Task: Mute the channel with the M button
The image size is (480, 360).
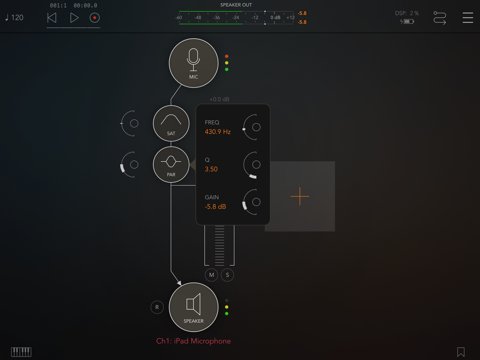Action: point(211,275)
